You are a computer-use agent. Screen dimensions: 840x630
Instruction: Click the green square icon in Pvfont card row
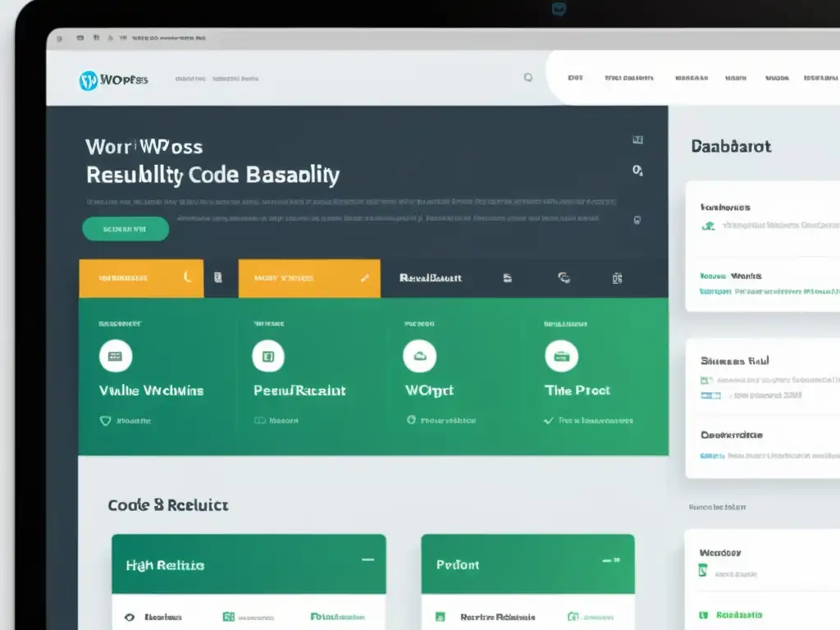(440, 617)
